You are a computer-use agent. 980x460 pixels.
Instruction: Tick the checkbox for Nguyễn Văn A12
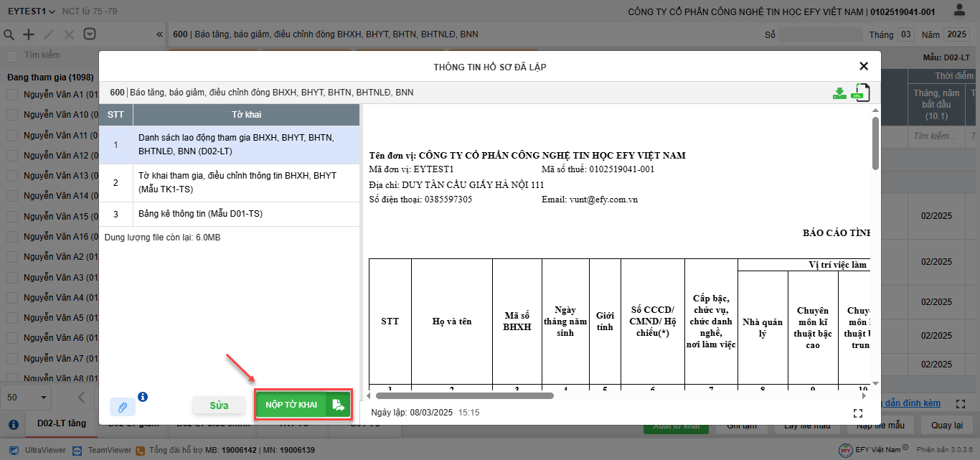[x=12, y=156]
